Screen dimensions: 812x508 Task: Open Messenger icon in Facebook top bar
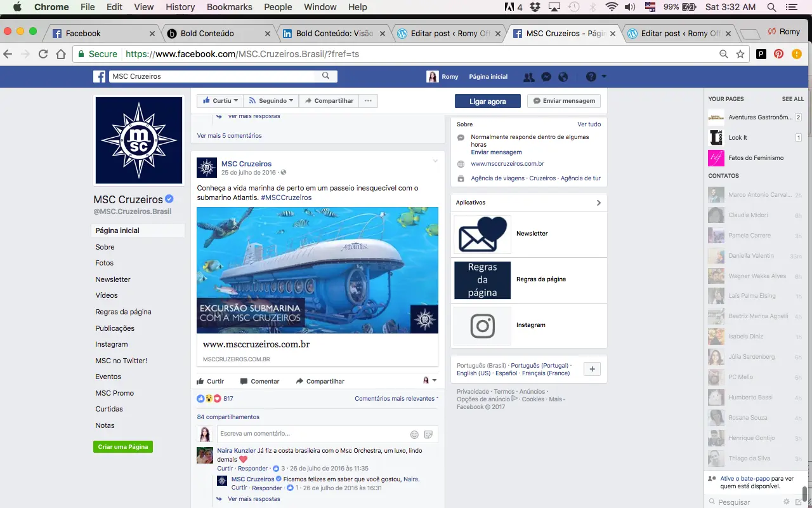tap(546, 77)
